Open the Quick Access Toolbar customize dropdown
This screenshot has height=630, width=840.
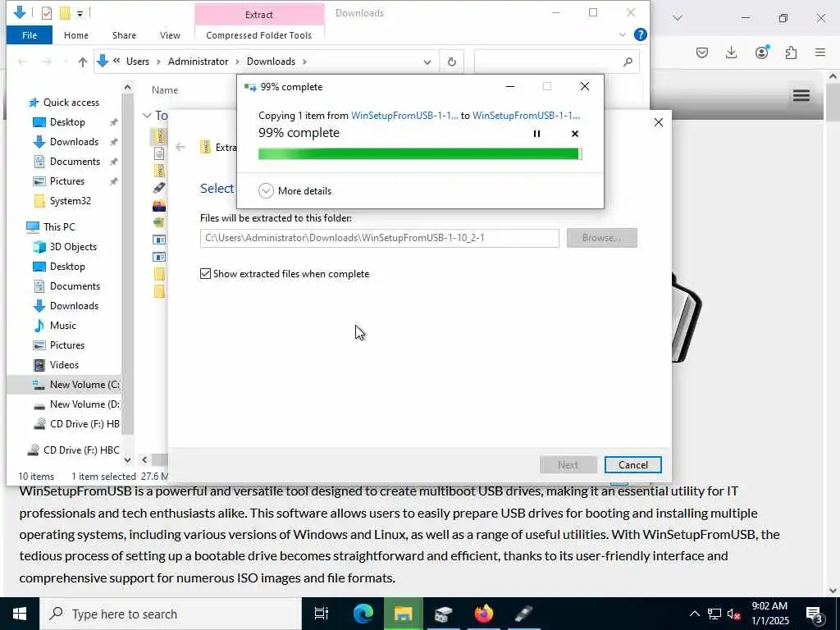80,13
